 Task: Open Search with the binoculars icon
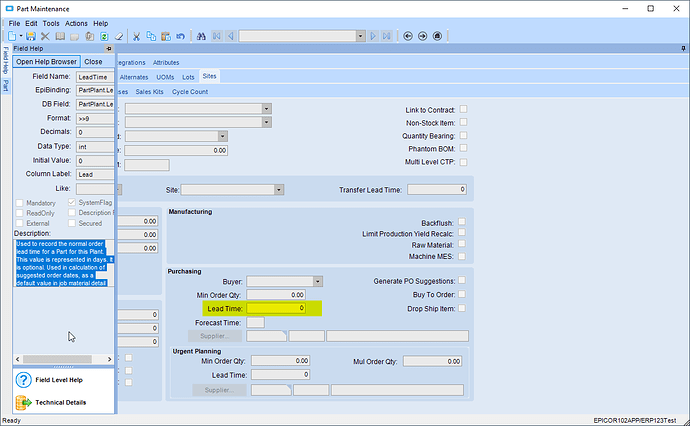(201, 36)
